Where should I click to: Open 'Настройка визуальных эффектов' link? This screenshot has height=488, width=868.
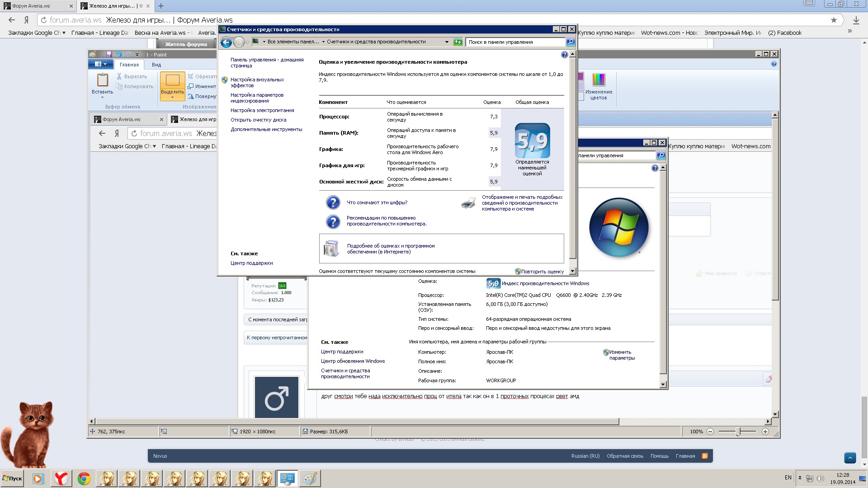257,83
